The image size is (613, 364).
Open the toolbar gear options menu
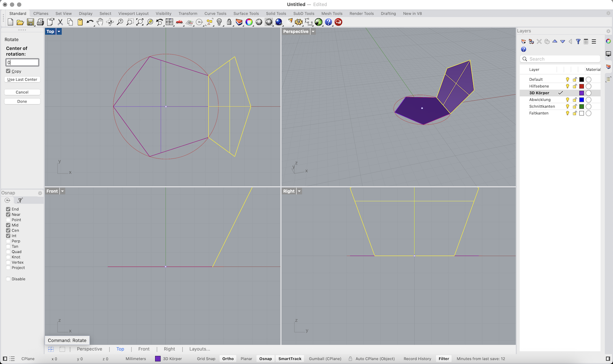click(x=608, y=13)
